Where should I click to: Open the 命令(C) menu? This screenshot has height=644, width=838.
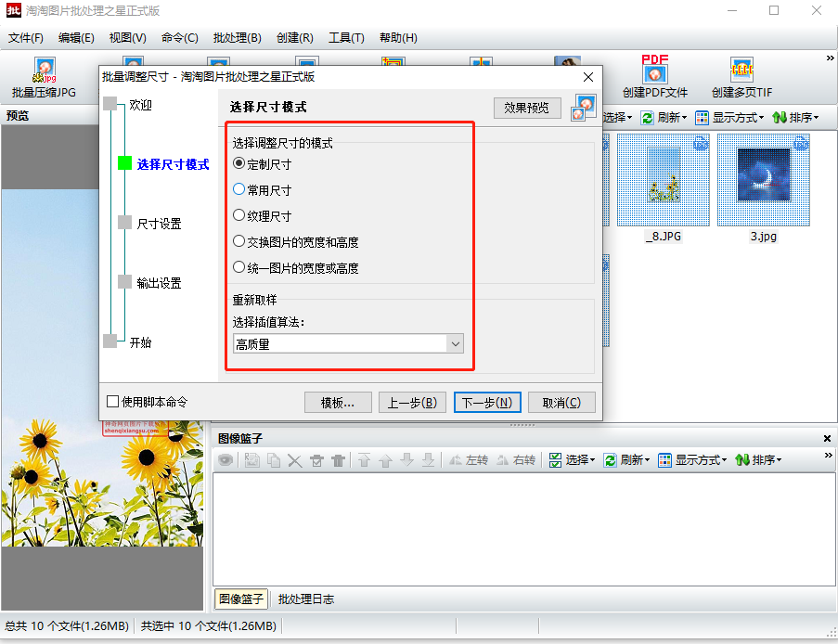click(180, 38)
